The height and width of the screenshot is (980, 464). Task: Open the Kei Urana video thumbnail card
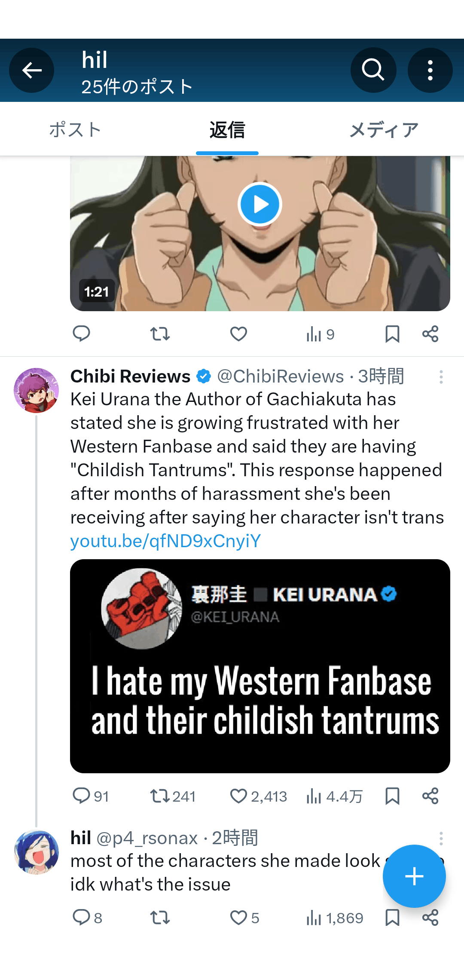click(x=260, y=666)
